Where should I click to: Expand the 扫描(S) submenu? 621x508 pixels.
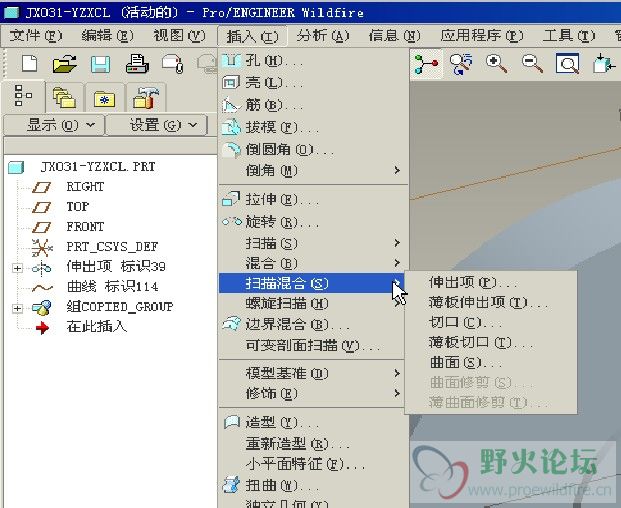pos(313,243)
